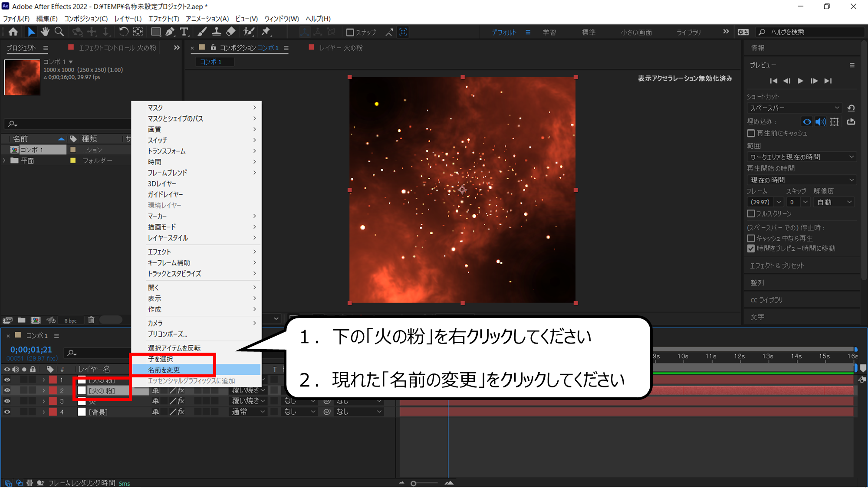Jump to last frame in Preview
Image resolution: width=868 pixels, height=488 pixels.
828,81
